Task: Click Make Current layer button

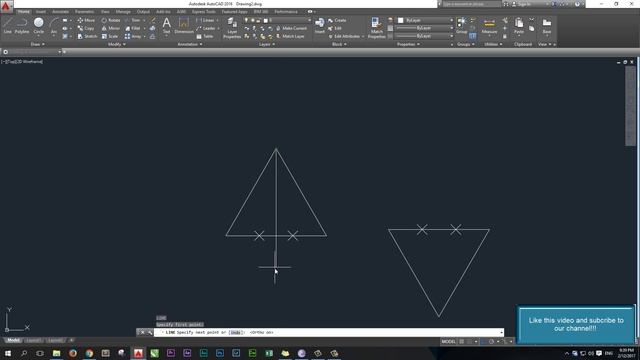Action: coord(291,28)
